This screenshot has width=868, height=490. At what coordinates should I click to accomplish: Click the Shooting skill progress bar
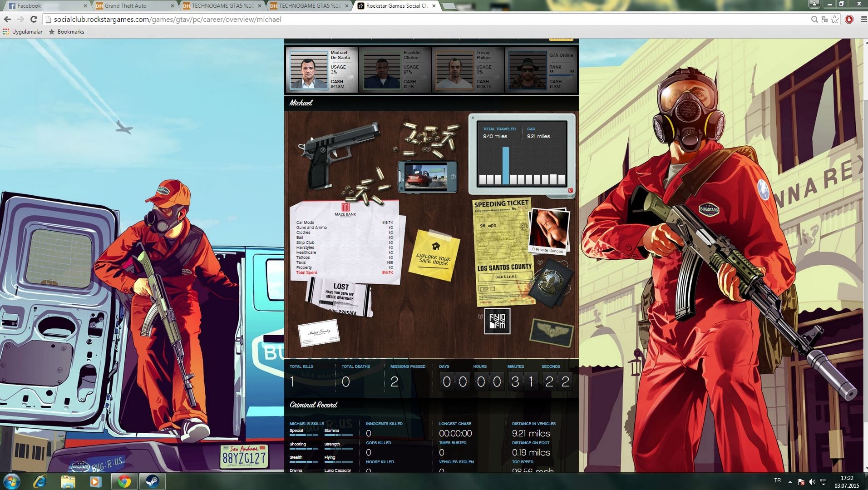(x=304, y=449)
